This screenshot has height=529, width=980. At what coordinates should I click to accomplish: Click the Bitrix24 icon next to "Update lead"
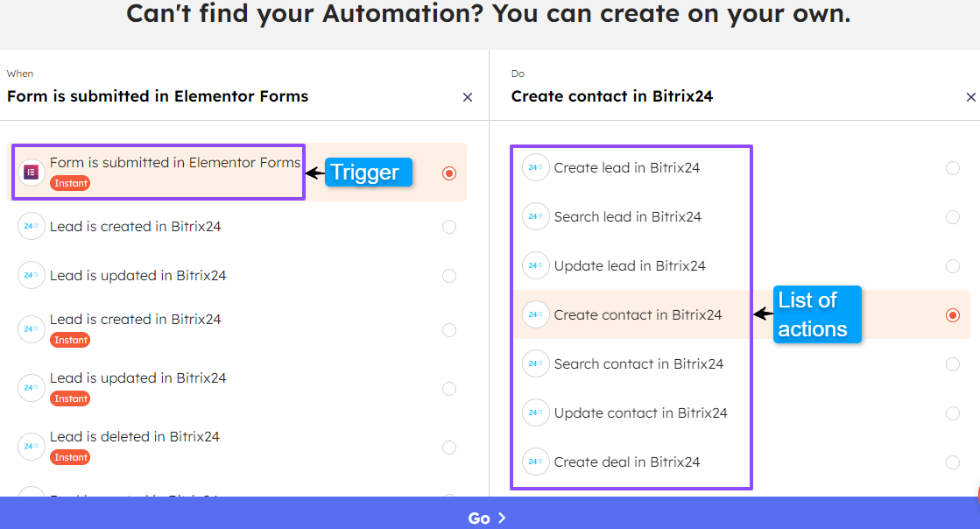[535, 265]
